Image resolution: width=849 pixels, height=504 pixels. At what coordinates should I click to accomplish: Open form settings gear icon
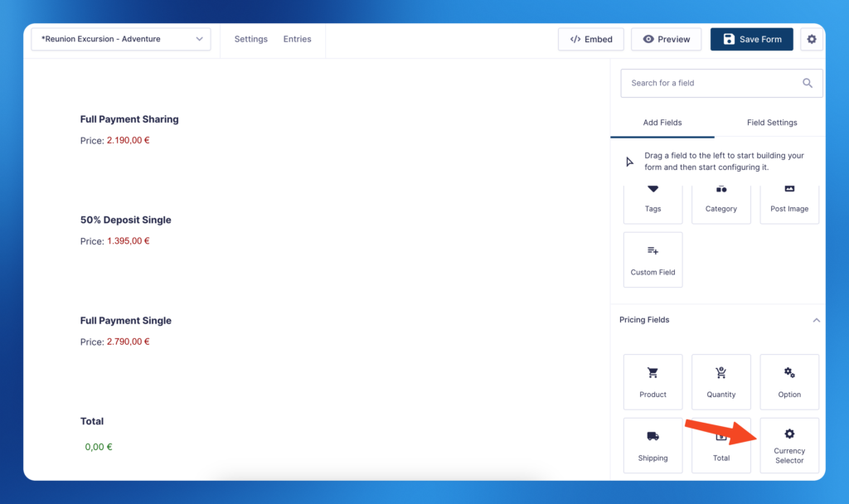point(812,39)
